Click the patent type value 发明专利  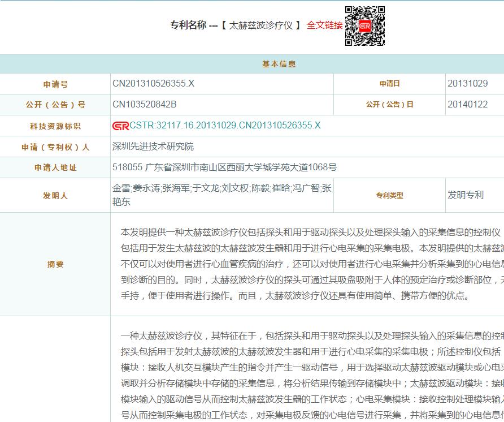coord(466,195)
